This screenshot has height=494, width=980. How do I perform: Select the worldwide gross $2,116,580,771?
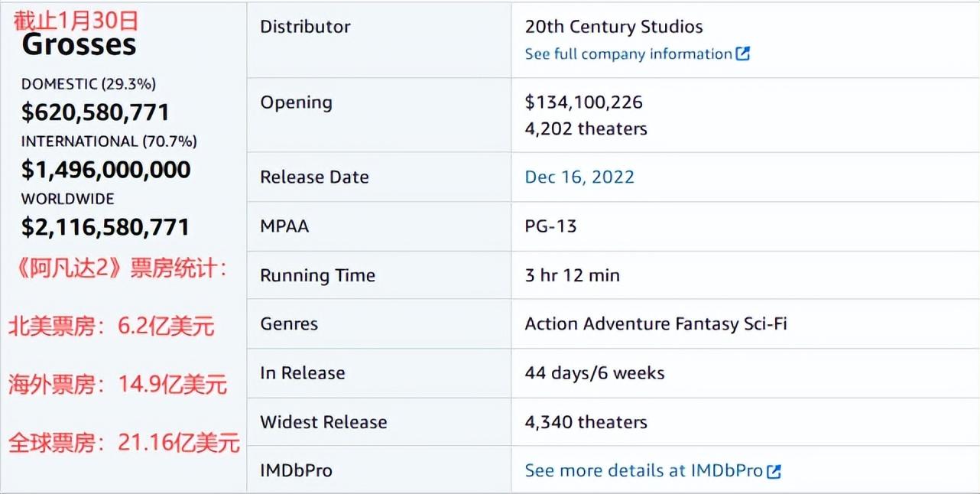point(105,227)
